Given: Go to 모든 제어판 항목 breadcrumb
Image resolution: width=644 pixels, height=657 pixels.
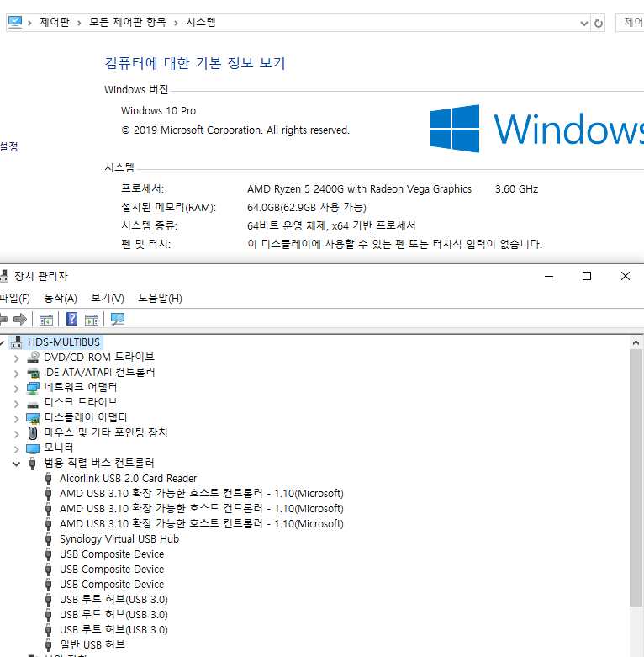Looking at the screenshot, I should [x=128, y=22].
